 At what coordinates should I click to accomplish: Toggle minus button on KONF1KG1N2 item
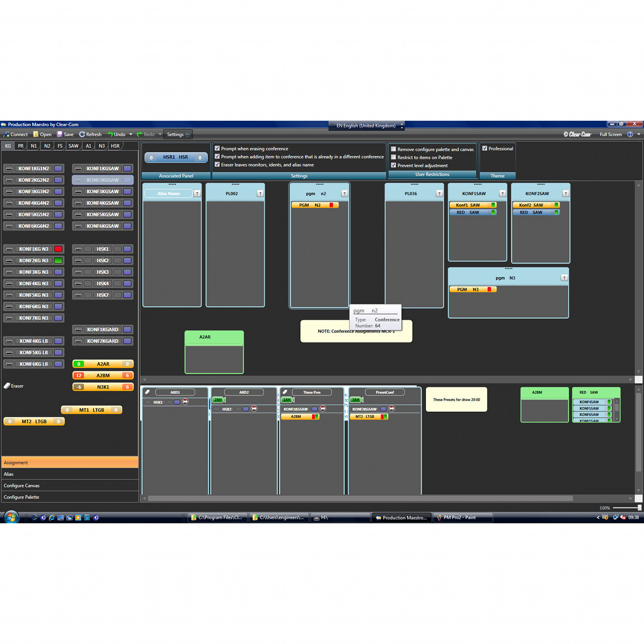tap(9, 169)
